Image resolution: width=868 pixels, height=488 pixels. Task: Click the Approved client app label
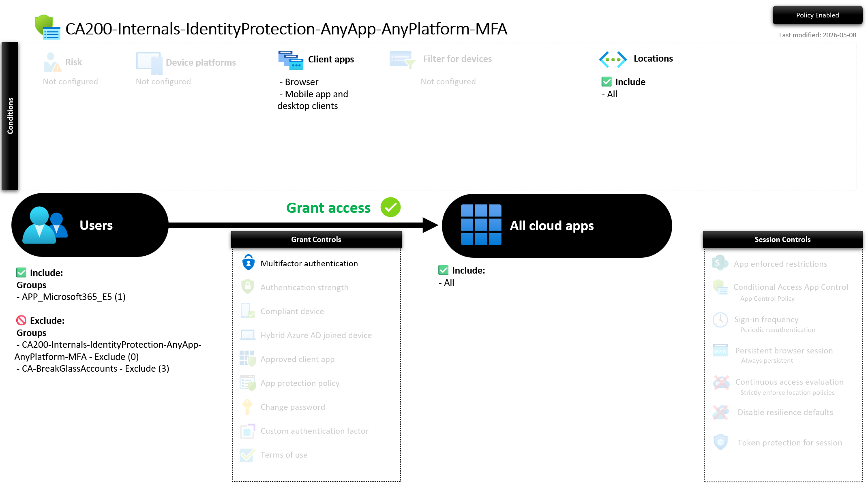[298, 359]
